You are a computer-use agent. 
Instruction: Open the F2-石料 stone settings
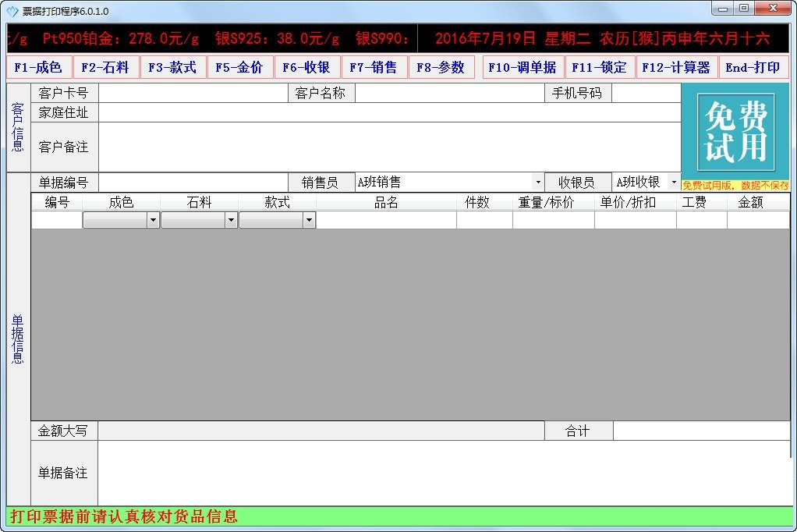[x=106, y=68]
